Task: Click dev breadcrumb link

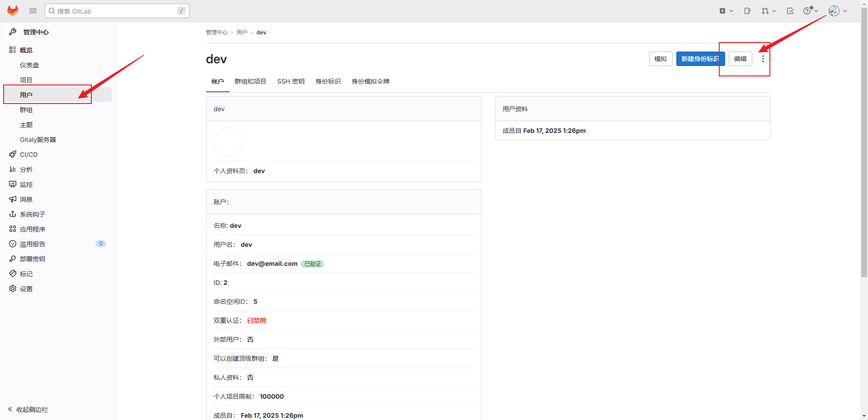Action: pos(261,33)
